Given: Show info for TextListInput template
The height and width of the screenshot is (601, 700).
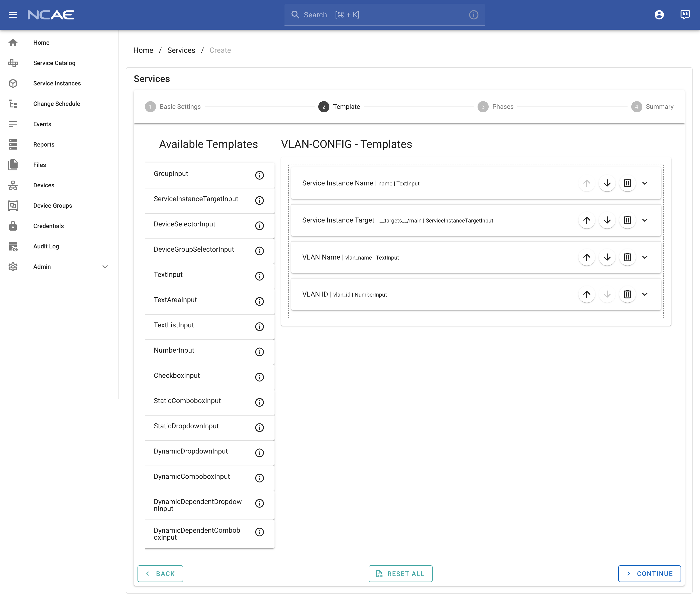Looking at the screenshot, I should coord(259,326).
